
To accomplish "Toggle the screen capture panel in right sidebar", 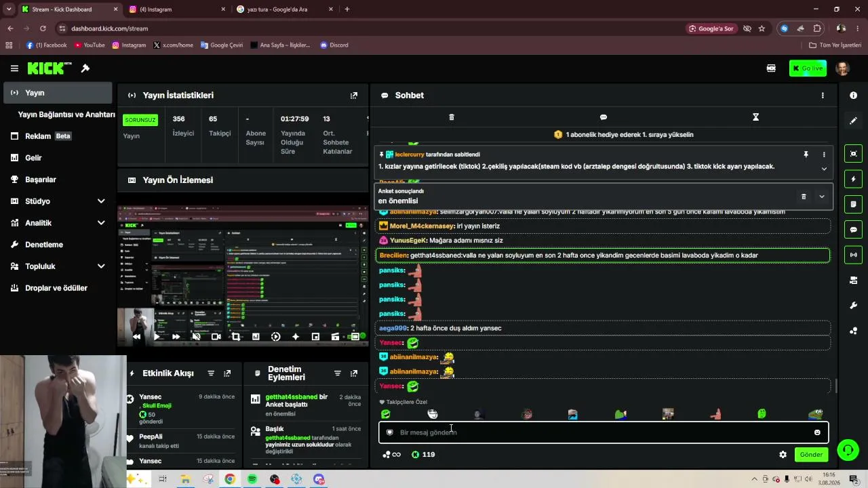I will pyautogui.click(x=853, y=154).
